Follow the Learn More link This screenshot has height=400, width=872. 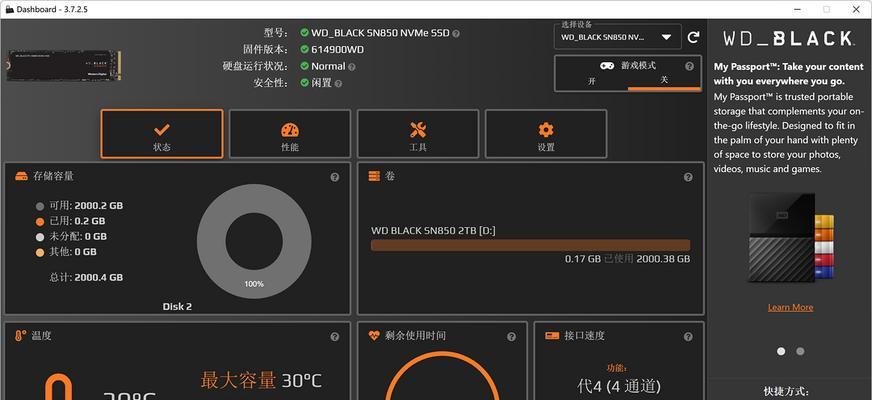pos(790,307)
